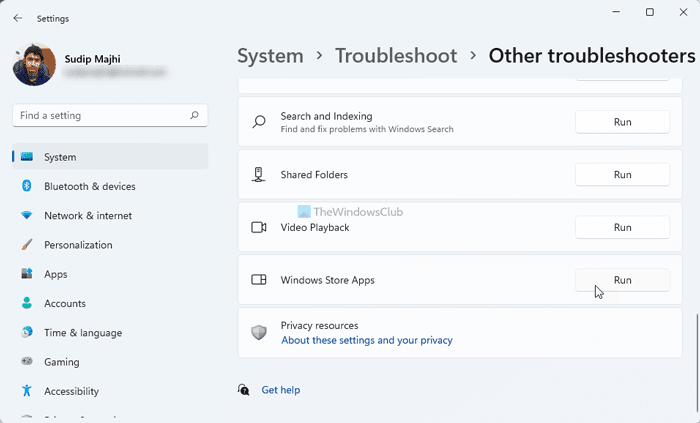Open Network & internet settings

pyautogui.click(x=110, y=216)
